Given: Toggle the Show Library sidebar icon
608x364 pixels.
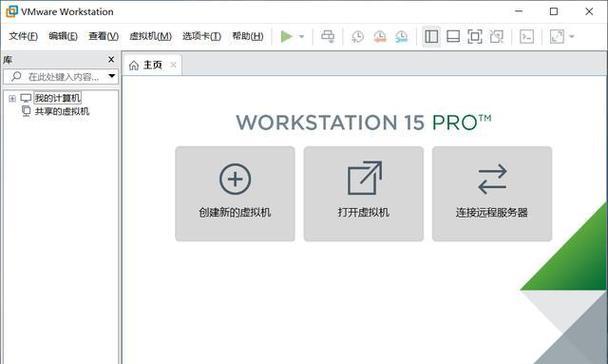Looking at the screenshot, I should click(431, 36).
